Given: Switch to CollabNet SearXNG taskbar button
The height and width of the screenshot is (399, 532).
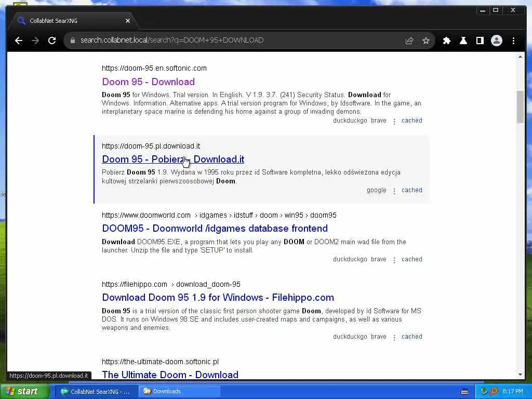Looking at the screenshot, I should pyautogui.click(x=96, y=392).
